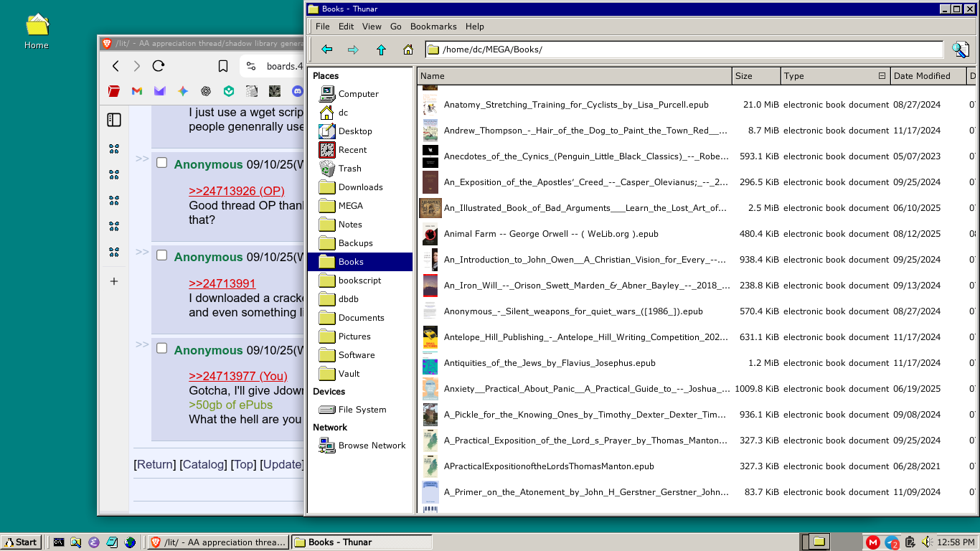Open the MEGA tray icon
980x551 pixels.
coord(873,542)
